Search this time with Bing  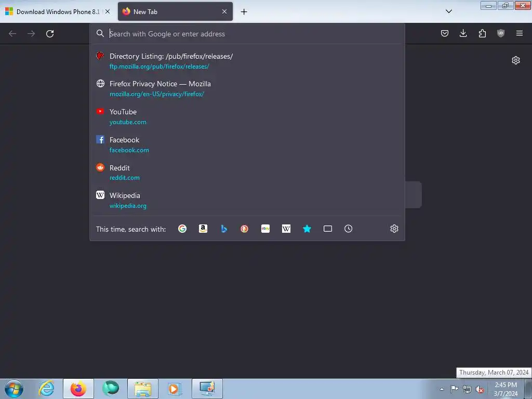[x=224, y=229]
